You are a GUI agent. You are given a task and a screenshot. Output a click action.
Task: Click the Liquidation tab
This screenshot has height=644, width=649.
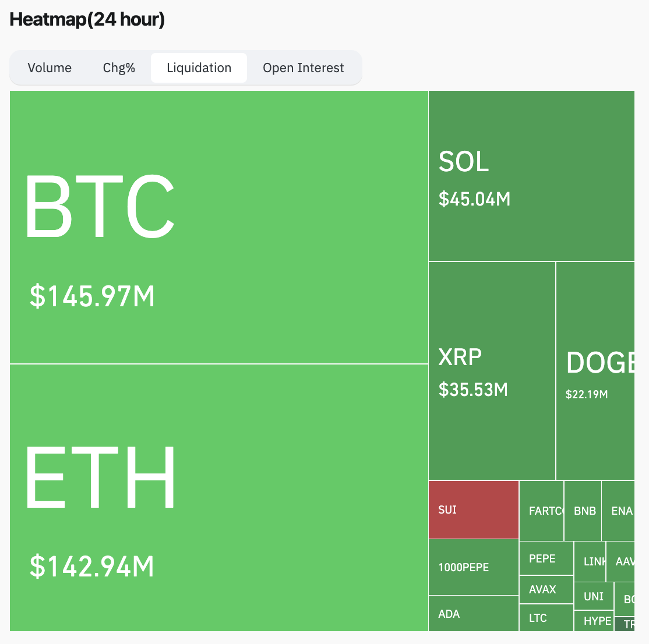199,68
